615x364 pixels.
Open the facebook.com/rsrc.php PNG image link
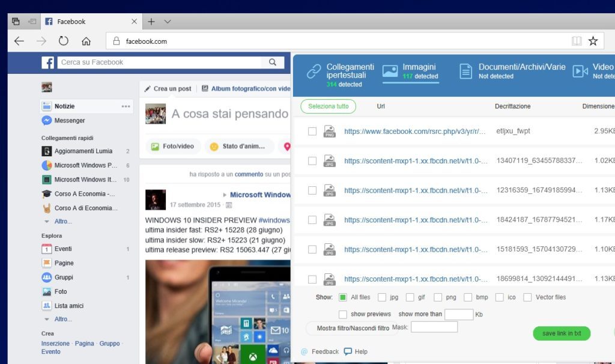coord(415,132)
